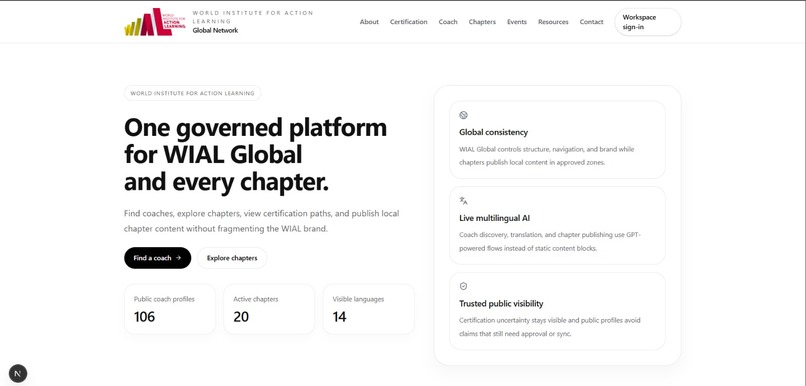Click the headline 'One governed platform'

[x=255, y=127]
